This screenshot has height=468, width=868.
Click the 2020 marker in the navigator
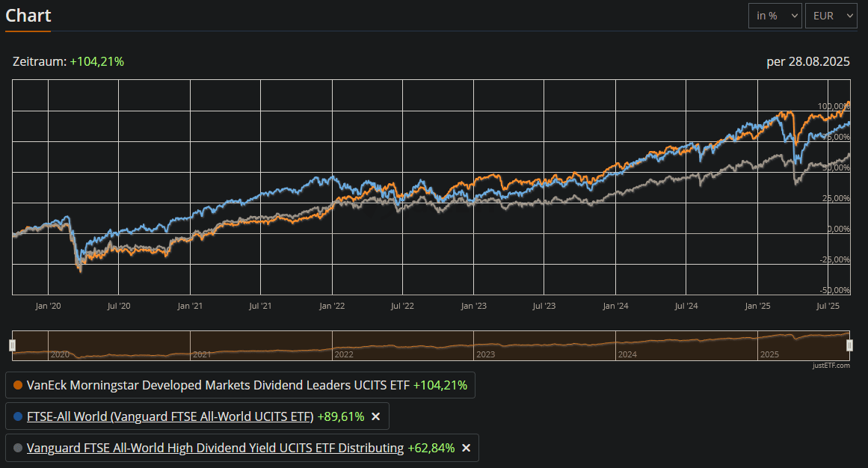pyautogui.click(x=60, y=354)
